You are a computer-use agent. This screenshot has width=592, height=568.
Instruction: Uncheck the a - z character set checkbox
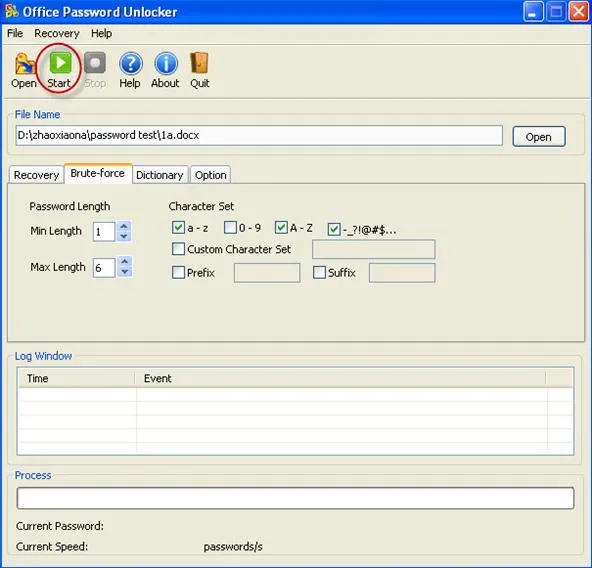coord(178,227)
